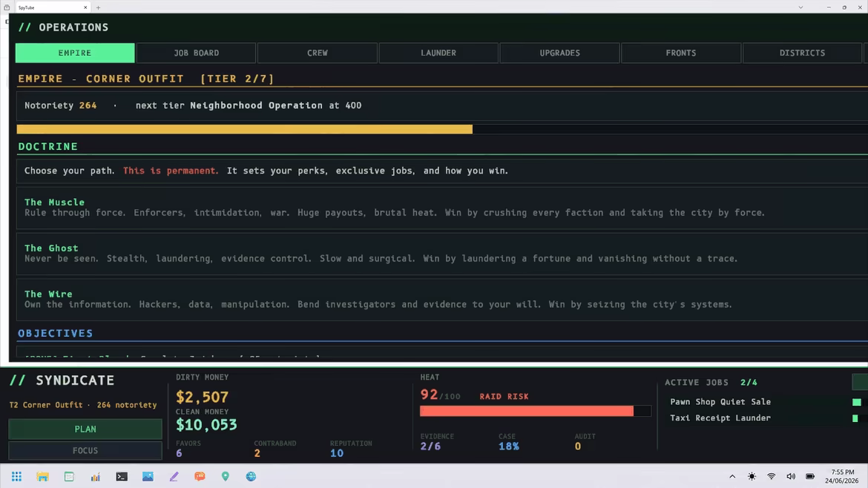Open brightness settings in system tray
This screenshot has width=868, height=488.
coord(752,476)
